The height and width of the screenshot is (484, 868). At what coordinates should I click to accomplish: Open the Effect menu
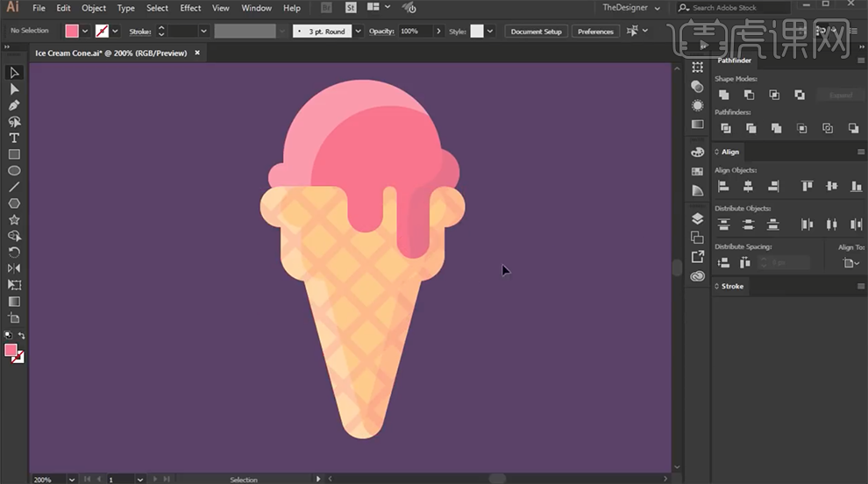[190, 8]
